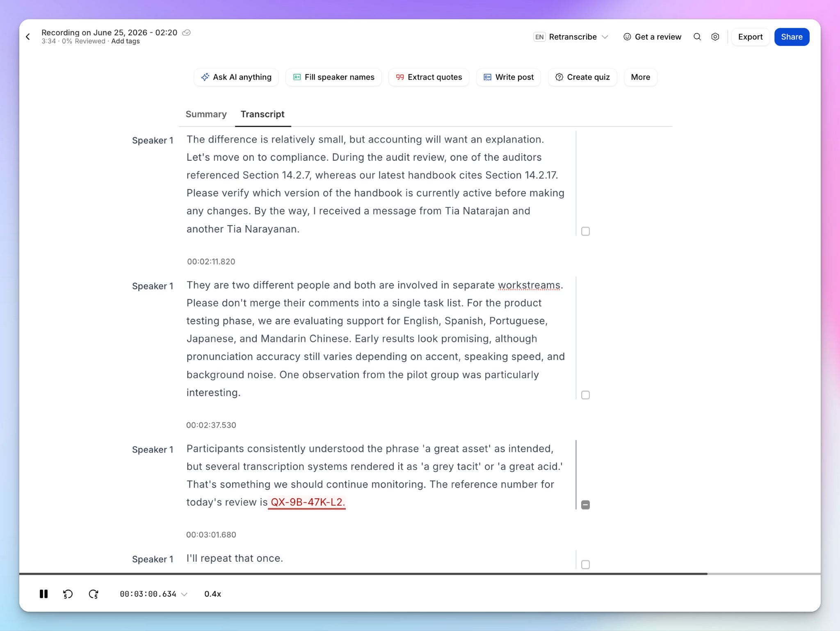Change the 0.4x playback speed
This screenshot has height=631, width=840.
click(x=212, y=594)
